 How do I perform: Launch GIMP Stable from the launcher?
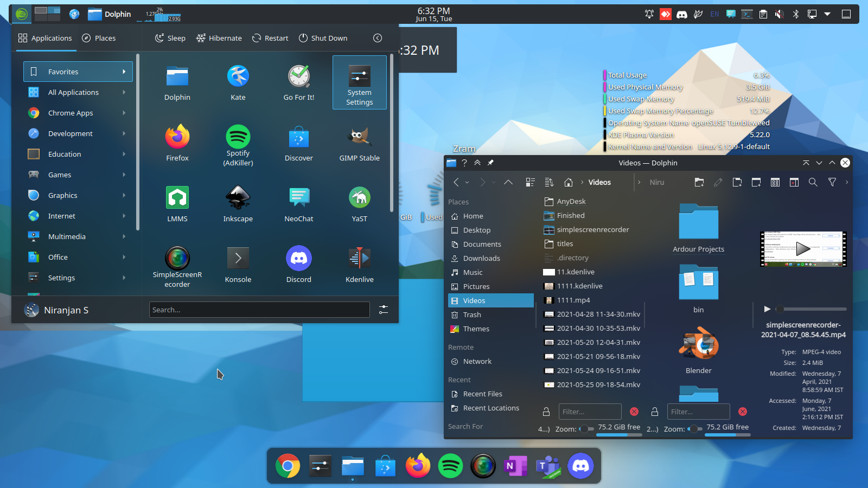(359, 144)
